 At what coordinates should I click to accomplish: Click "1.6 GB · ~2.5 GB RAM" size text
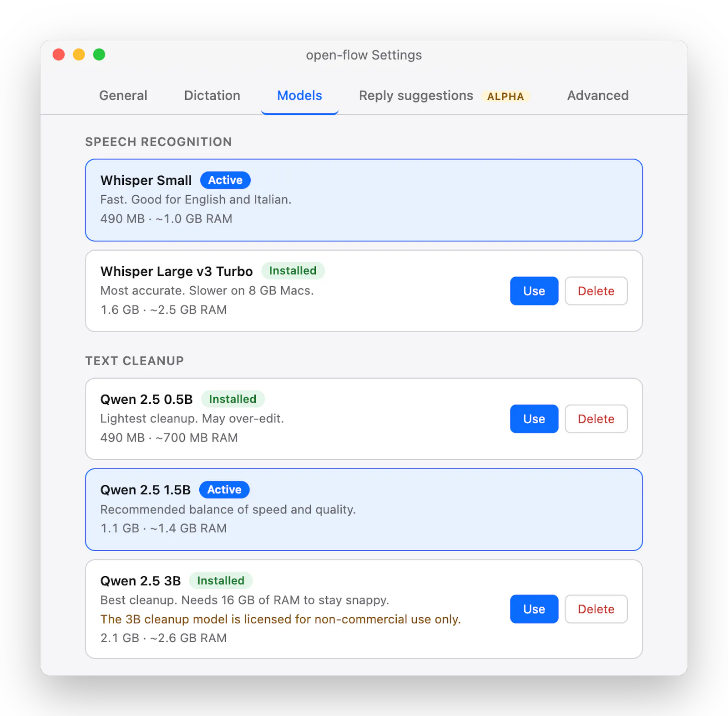click(164, 310)
